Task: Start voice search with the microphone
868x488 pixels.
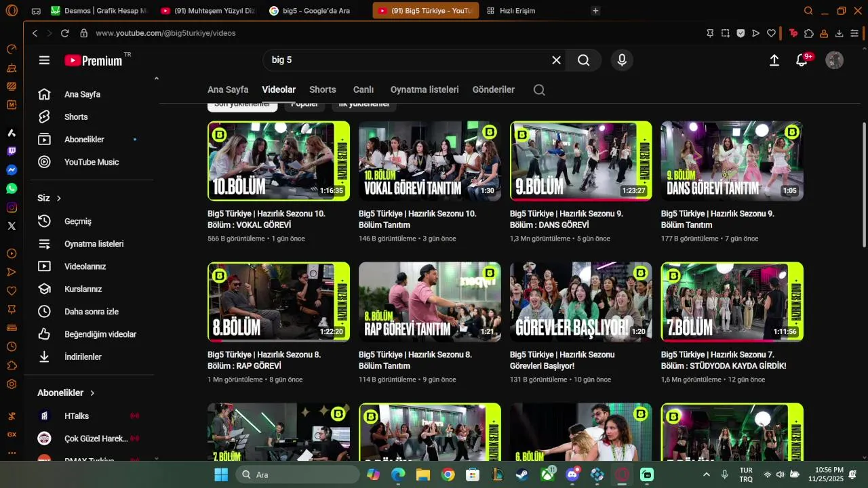Action: coord(622,60)
